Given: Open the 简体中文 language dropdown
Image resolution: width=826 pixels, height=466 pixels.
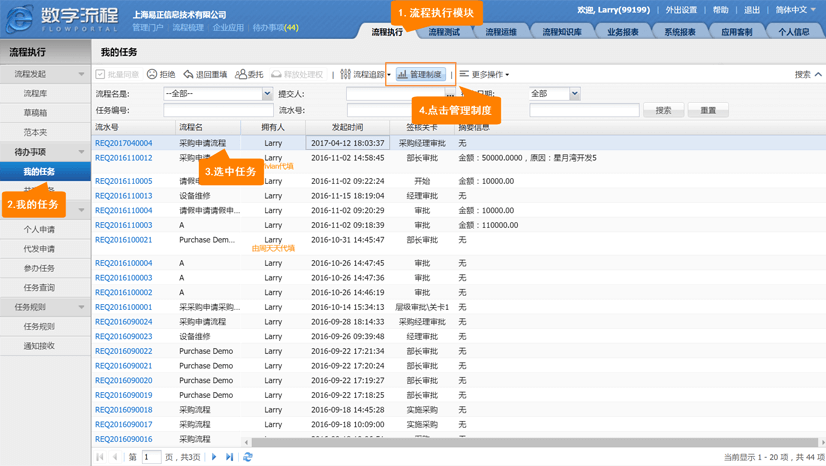Looking at the screenshot, I should pyautogui.click(x=795, y=10).
